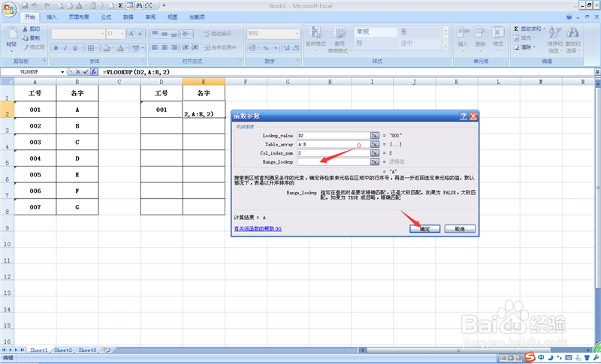Click the Format as Table (套用表格格式) icon
Image resolution: width=601 pixels, height=364 pixels.
[x=340, y=32]
